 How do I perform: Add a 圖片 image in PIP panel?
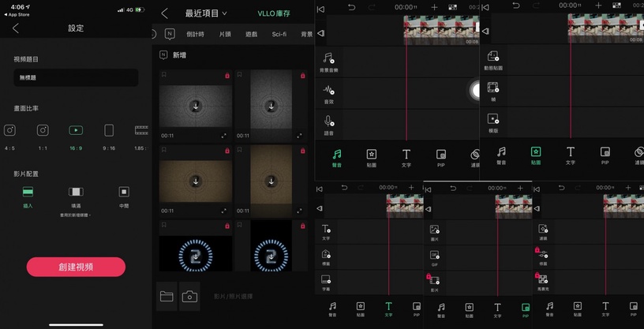[435, 233]
